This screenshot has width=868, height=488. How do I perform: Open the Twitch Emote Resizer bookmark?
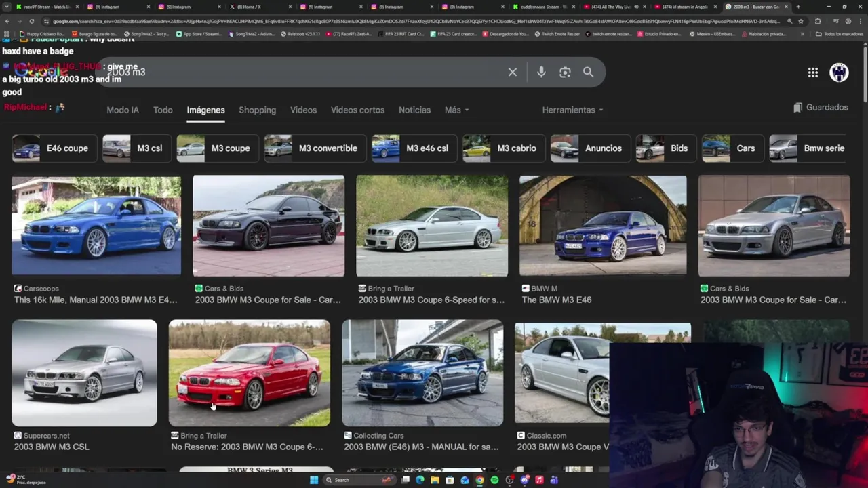coord(557,34)
